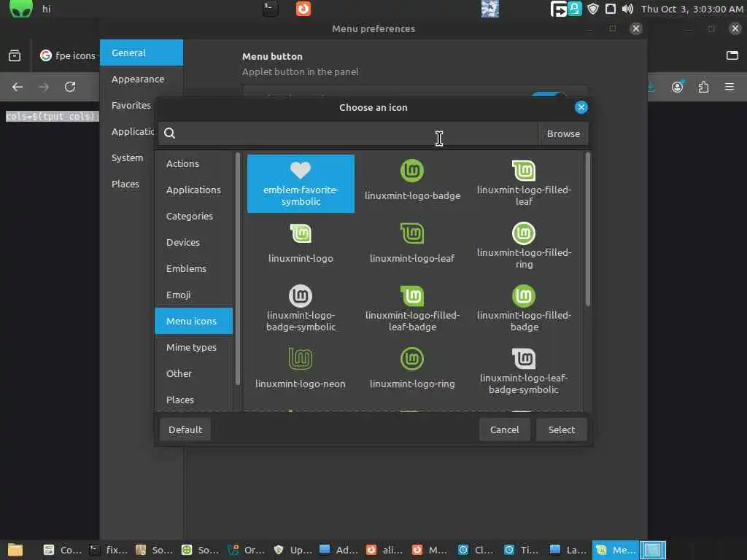The image size is (747, 560).
Task: Open the browser hamburger menu
Action: 729,87
